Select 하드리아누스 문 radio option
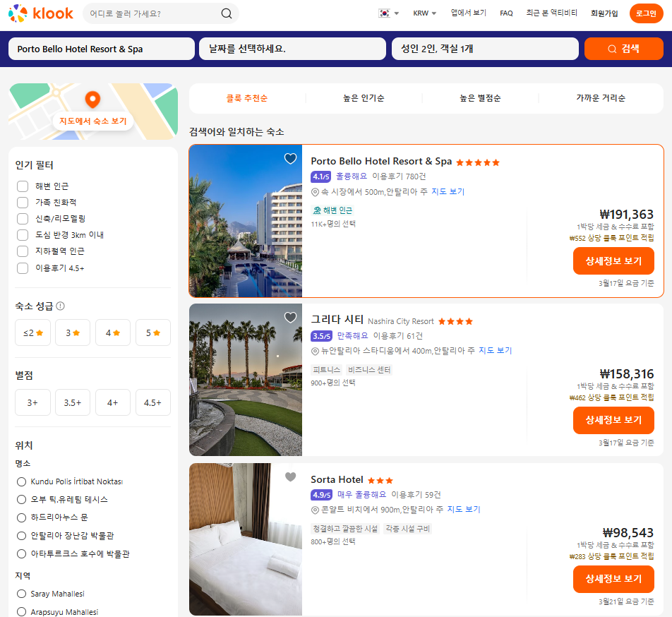The height and width of the screenshot is (617, 672). click(21, 517)
